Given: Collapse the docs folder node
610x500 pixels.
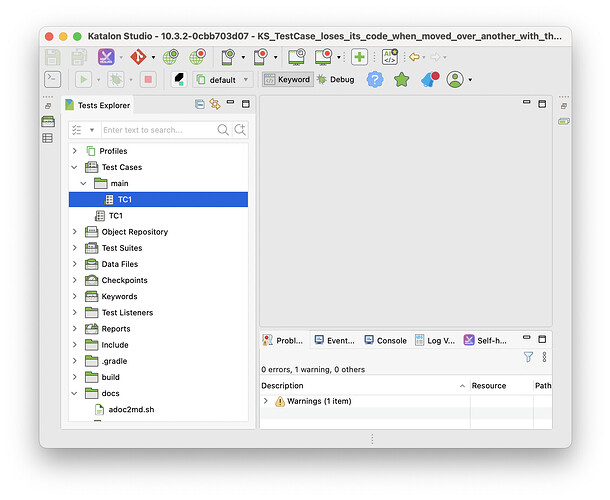Looking at the screenshot, I should (75, 393).
